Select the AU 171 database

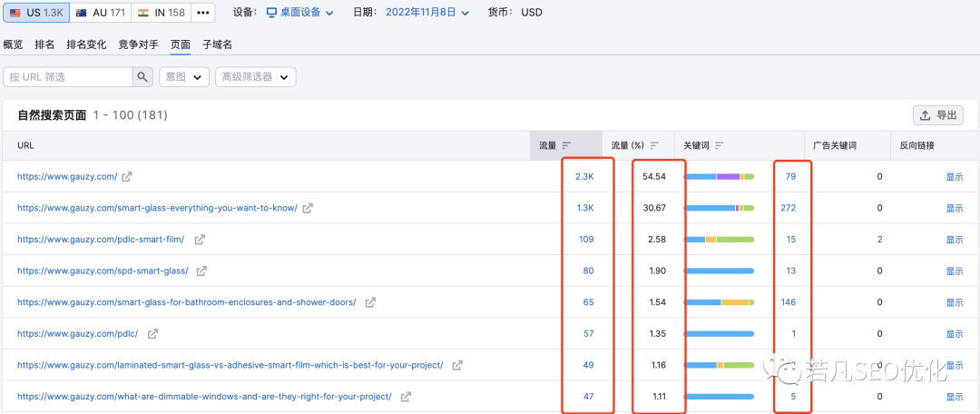click(x=101, y=13)
